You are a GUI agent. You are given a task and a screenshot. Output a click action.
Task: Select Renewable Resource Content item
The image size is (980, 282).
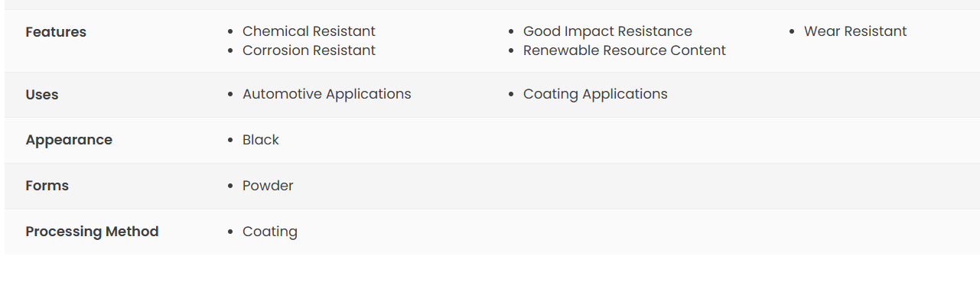(624, 50)
